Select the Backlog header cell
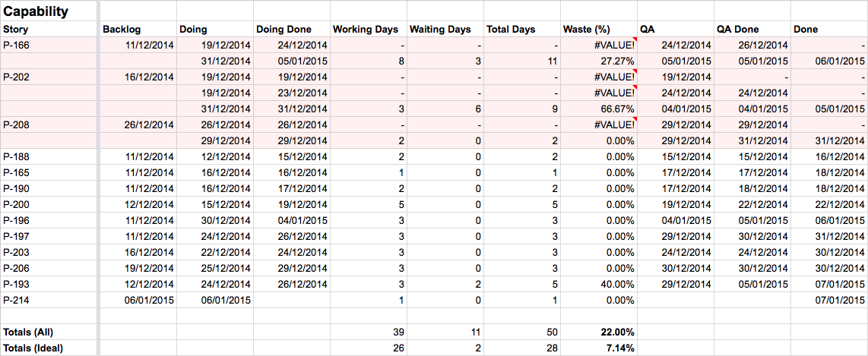 tap(120, 30)
